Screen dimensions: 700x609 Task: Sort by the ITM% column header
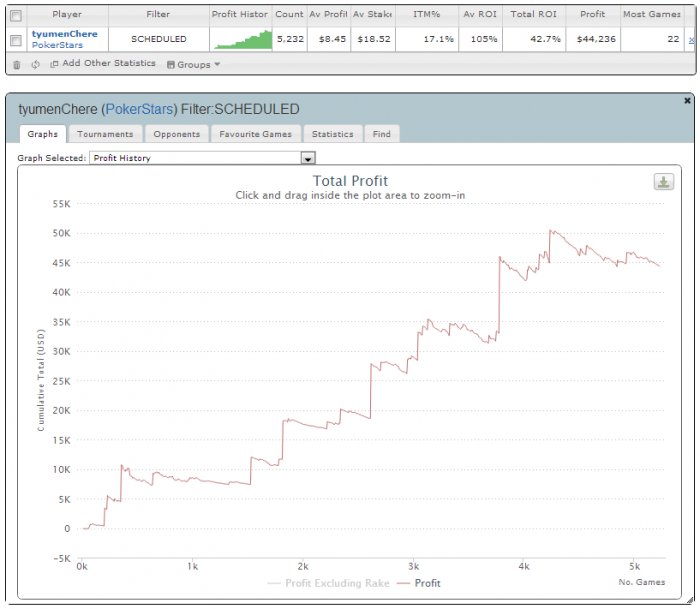(426, 14)
